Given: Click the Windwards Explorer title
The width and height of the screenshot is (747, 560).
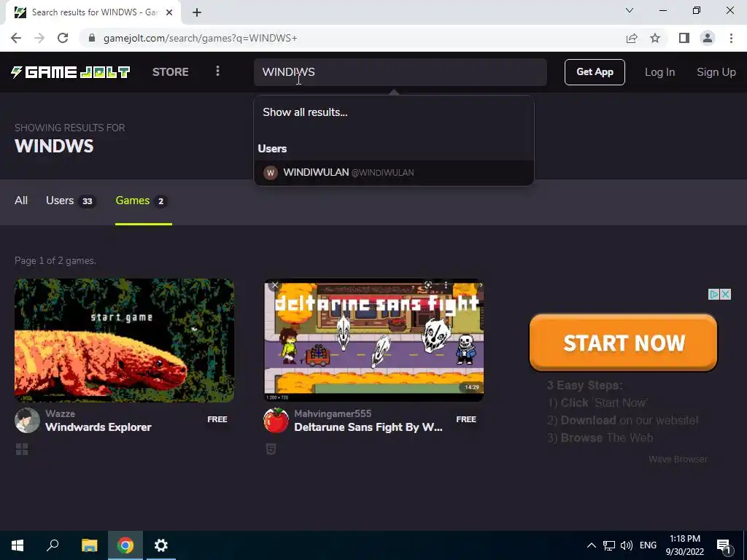Looking at the screenshot, I should pyautogui.click(x=98, y=427).
